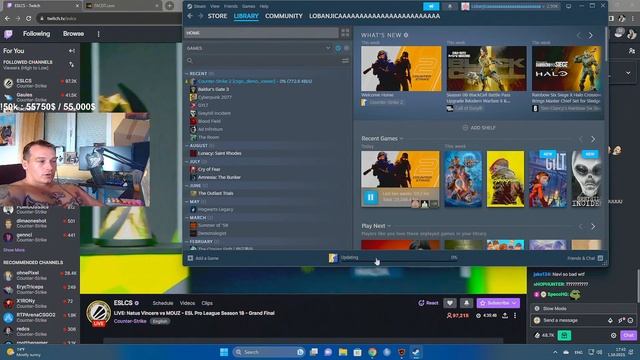Screen dimensions: 640x360
Task: Go forward with Steam's forward arrow
Action: click(200, 16)
